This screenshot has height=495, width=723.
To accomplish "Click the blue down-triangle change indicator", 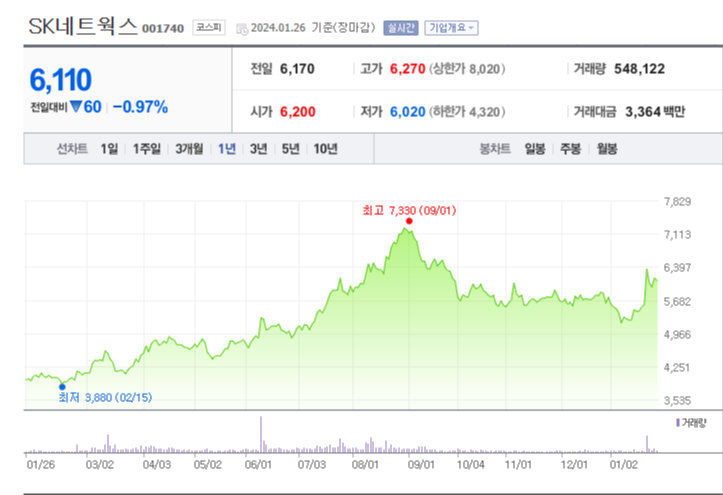I will pyautogui.click(x=76, y=107).
